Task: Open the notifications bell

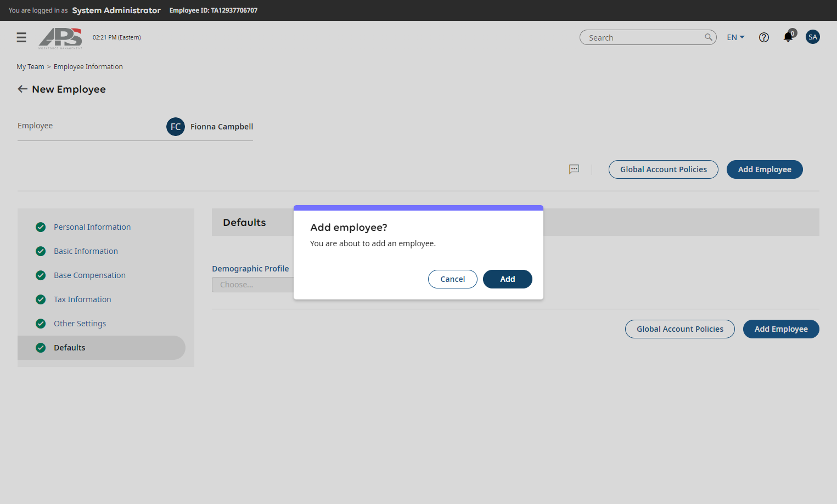Action: point(788,37)
